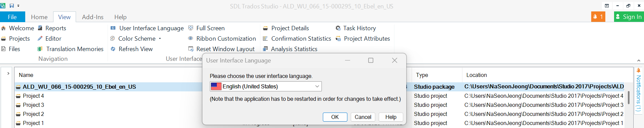Open quick access toolbar dropdown arrow
This screenshot has width=644, height=128.
pos(18,6)
